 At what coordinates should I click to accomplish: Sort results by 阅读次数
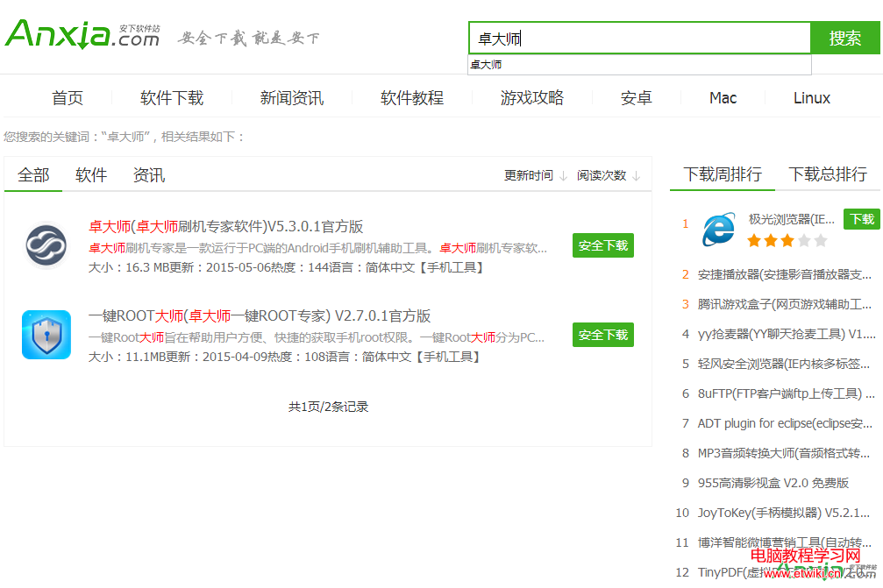(x=608, y=175)
